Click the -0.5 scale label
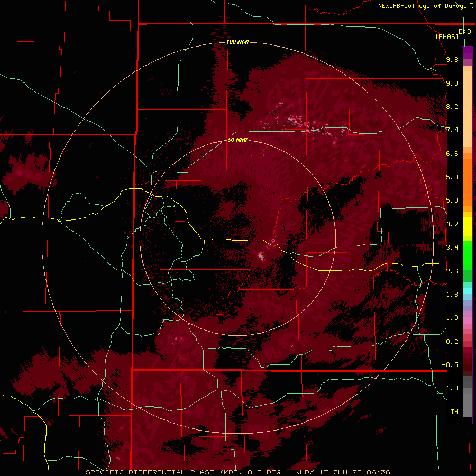 click(450, 365)
